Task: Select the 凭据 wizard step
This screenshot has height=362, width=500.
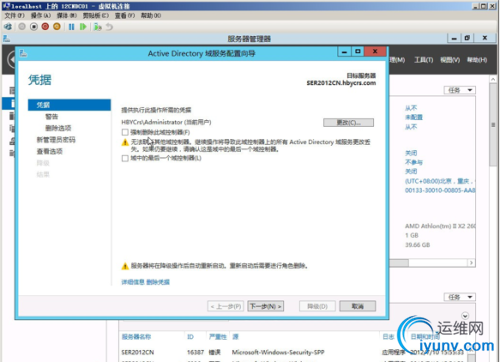Action: 69,105
